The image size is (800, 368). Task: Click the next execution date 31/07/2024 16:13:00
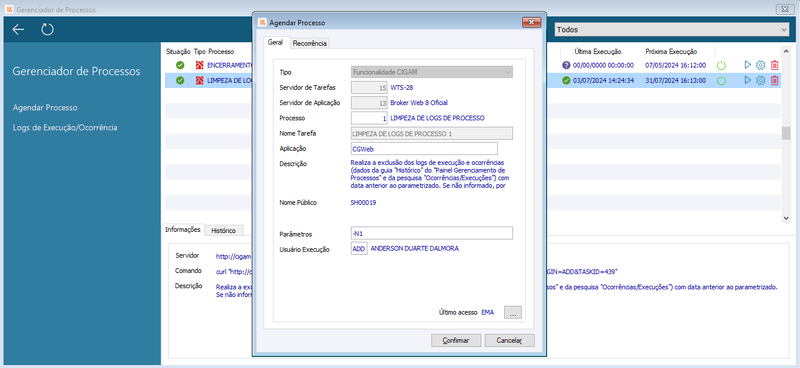(x=675, y=81)
